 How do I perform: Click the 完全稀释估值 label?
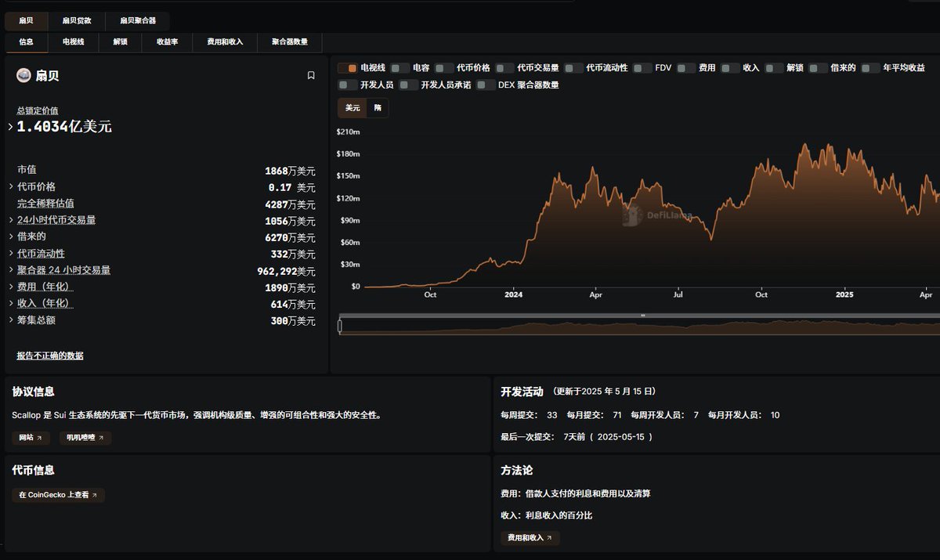click(45, 204)
